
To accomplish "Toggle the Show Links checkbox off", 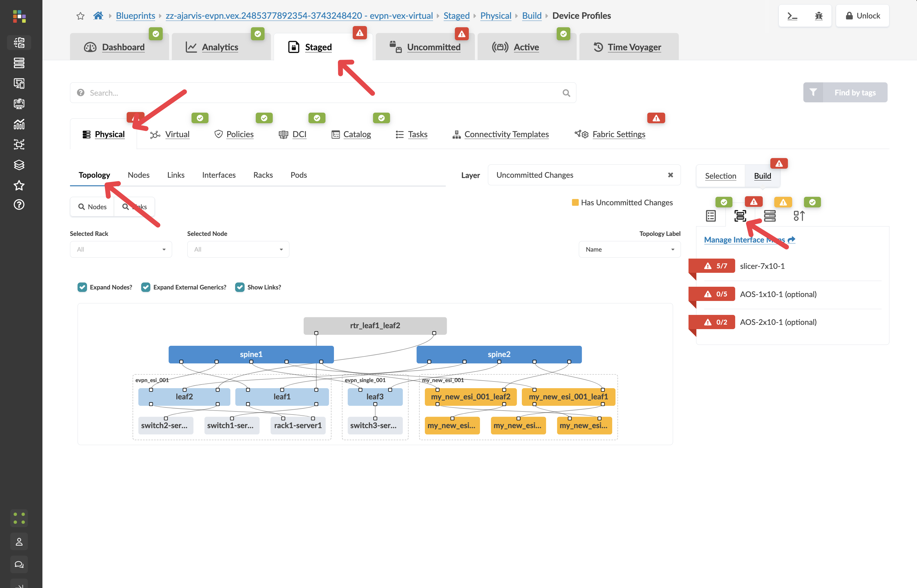I will coord(240,287).
